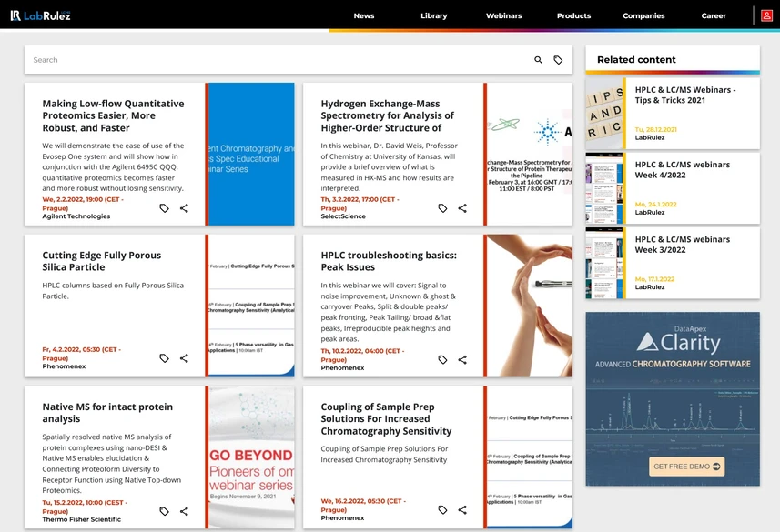Click date Th, 3.2.2022, 17:00
780x532 pixels.
[x=360, y=204]
